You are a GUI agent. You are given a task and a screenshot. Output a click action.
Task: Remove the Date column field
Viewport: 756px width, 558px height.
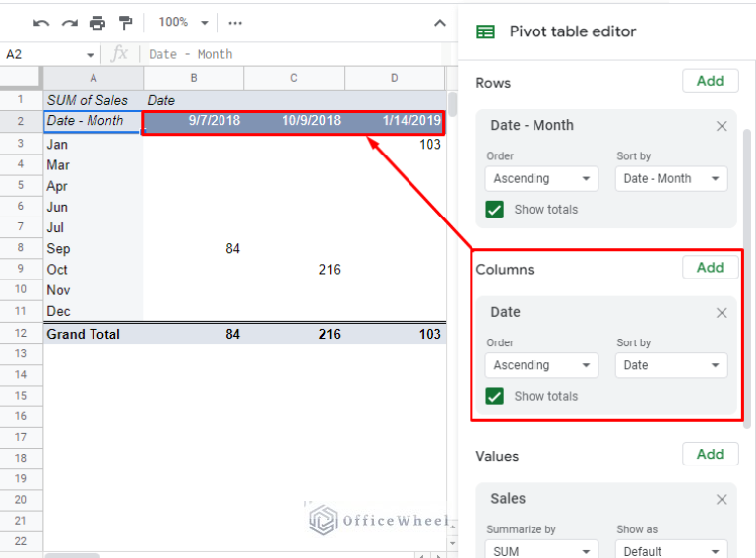(722, 313)
